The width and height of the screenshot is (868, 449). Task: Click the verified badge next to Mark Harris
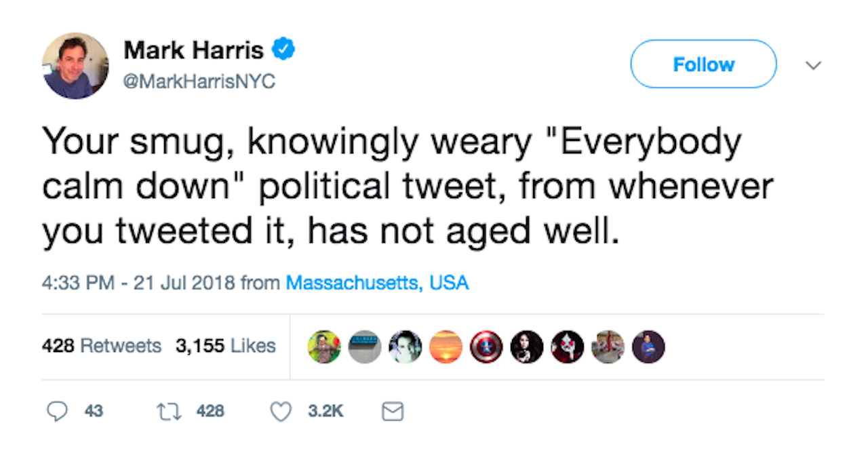[284, 47]
